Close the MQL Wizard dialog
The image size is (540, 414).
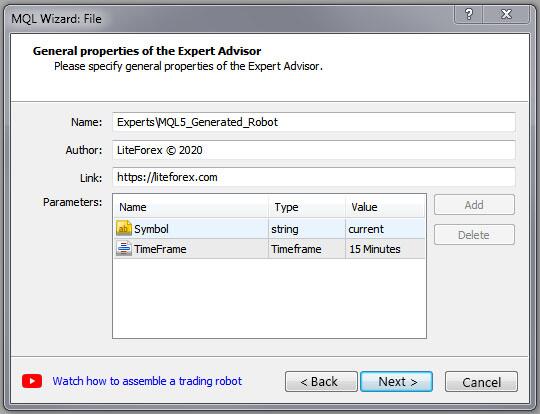506,14
